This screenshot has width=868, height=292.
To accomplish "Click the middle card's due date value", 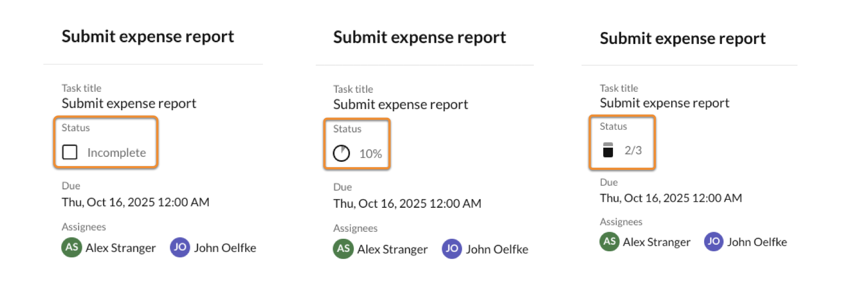I will pos(407,204).
